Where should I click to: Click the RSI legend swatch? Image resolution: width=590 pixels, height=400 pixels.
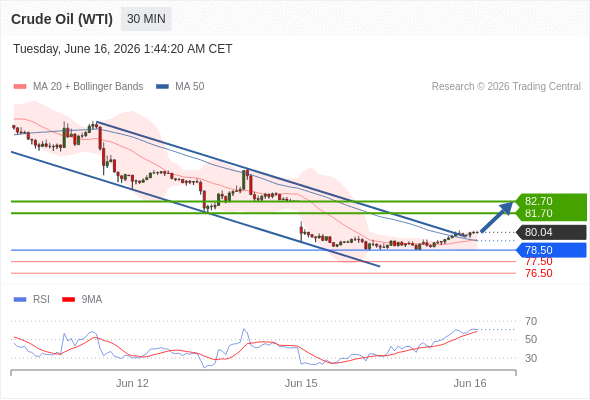click(20, 300)
